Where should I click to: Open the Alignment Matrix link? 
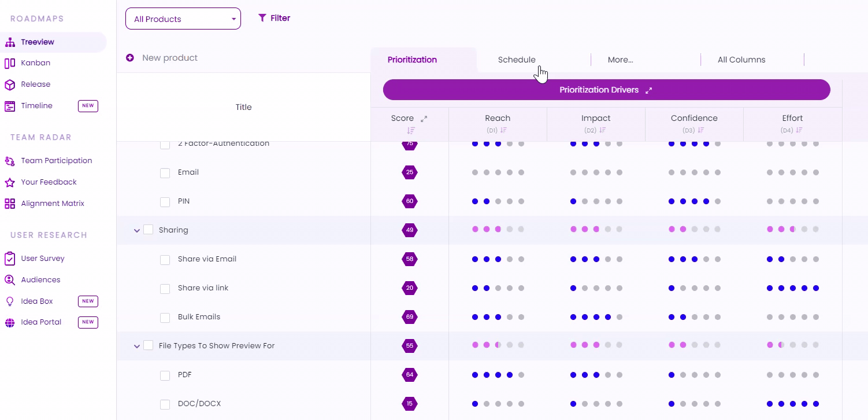[x=53, y=204]
